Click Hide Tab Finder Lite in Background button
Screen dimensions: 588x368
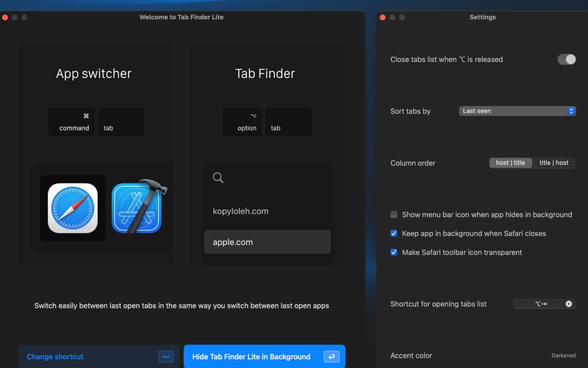click(265, 356)
